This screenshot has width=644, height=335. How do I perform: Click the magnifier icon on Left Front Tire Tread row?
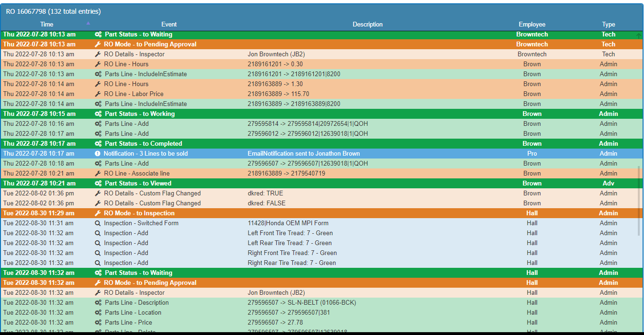click(98, 233)
